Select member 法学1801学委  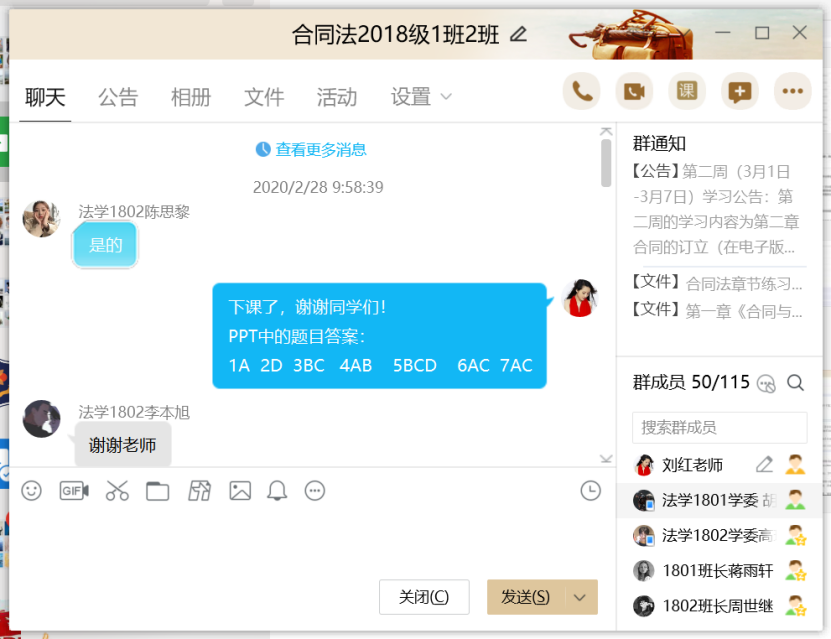[720, 500]
